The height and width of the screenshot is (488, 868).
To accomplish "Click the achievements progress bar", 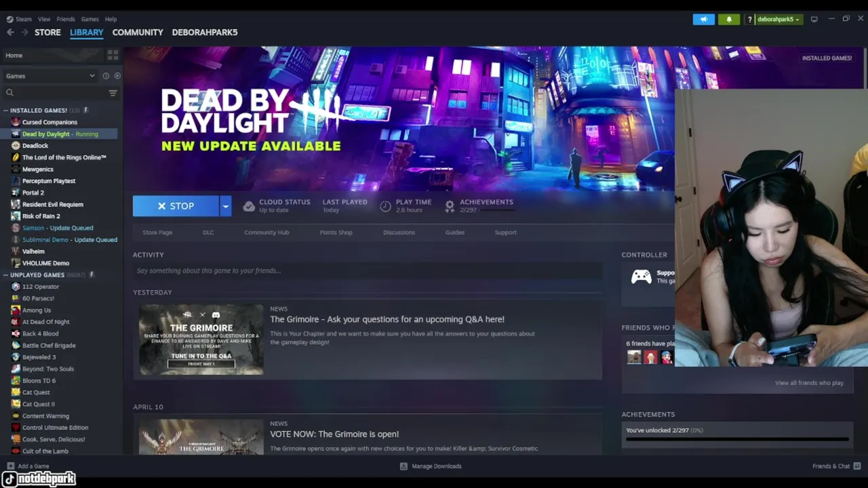I will (737, 439).
